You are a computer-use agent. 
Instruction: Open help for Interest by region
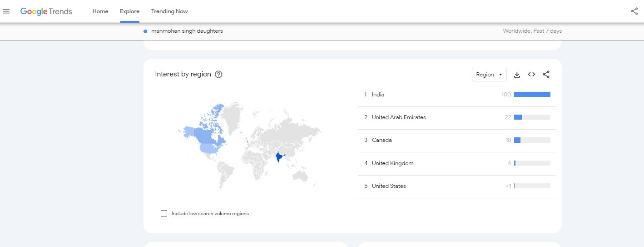tap(218, 75)
